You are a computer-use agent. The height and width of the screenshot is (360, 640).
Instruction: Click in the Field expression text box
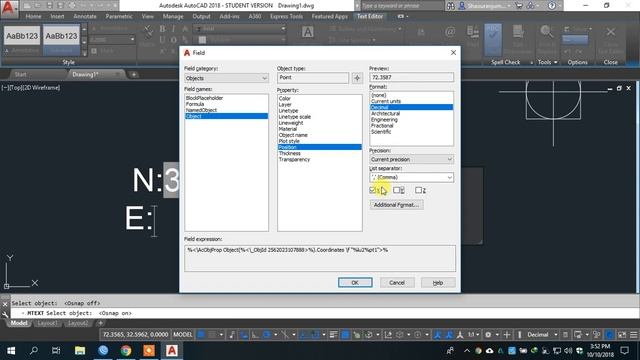(320, 258)
